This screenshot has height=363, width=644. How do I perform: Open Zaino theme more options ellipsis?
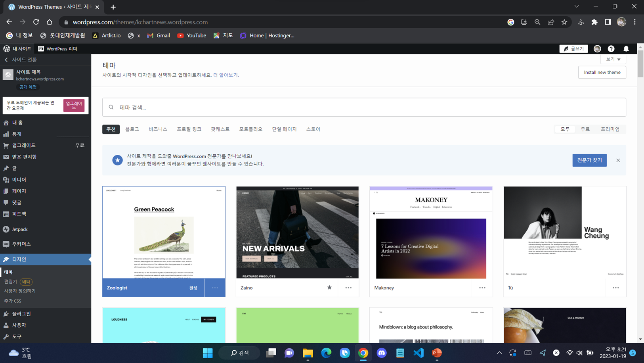tap(348, 288)
